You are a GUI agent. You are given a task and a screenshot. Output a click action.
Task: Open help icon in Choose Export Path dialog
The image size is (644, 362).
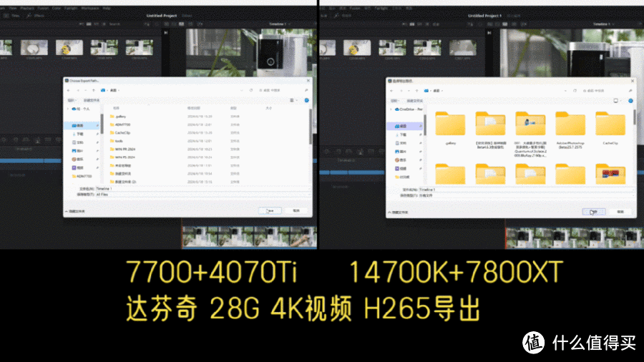(306, 100)
